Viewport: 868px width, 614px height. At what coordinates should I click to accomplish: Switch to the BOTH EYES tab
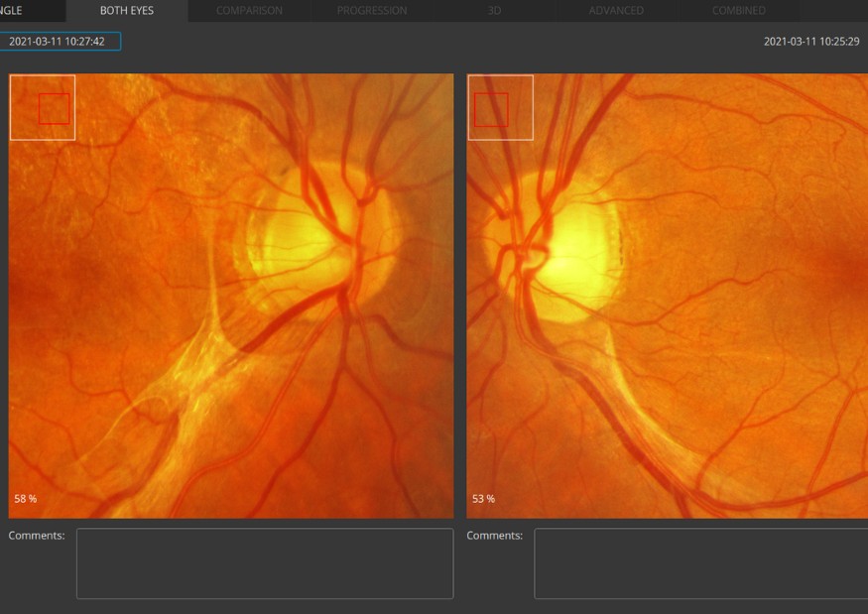click(127, 11)
